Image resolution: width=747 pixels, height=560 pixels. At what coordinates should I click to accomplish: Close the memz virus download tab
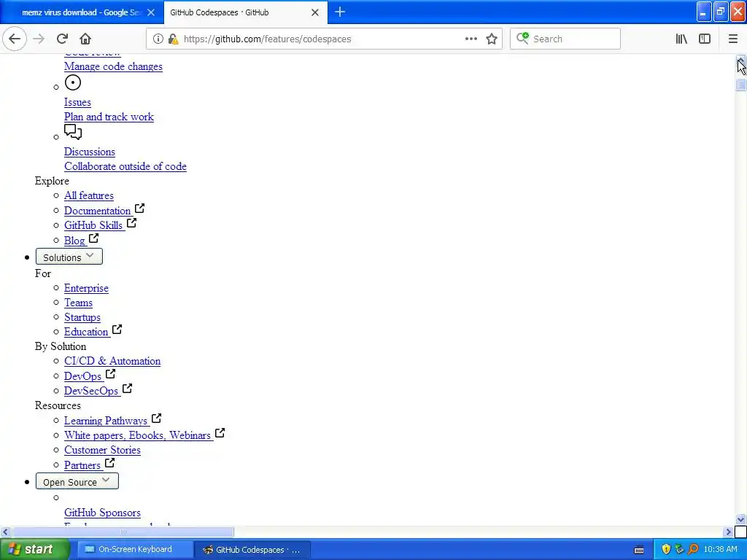[150, 12]
